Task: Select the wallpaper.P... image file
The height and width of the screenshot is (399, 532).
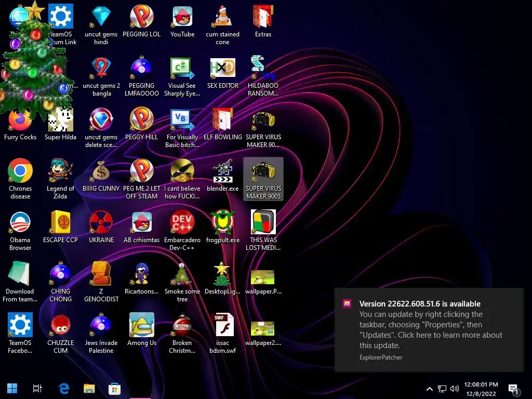Action: (x=263, y=277)
